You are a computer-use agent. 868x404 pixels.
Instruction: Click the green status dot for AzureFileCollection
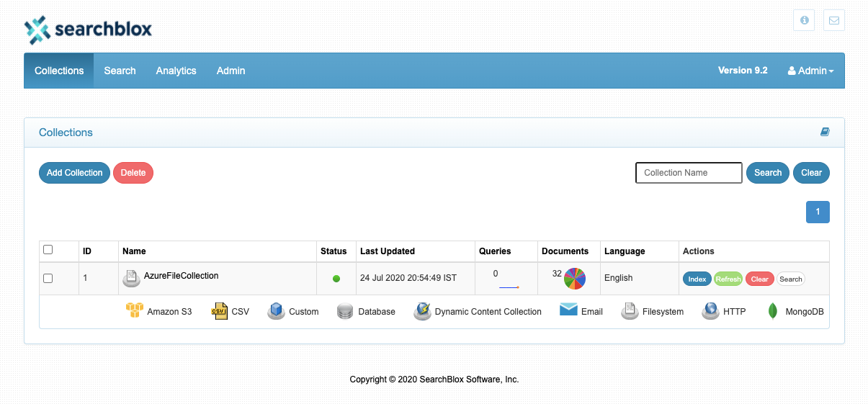point(336,279)
